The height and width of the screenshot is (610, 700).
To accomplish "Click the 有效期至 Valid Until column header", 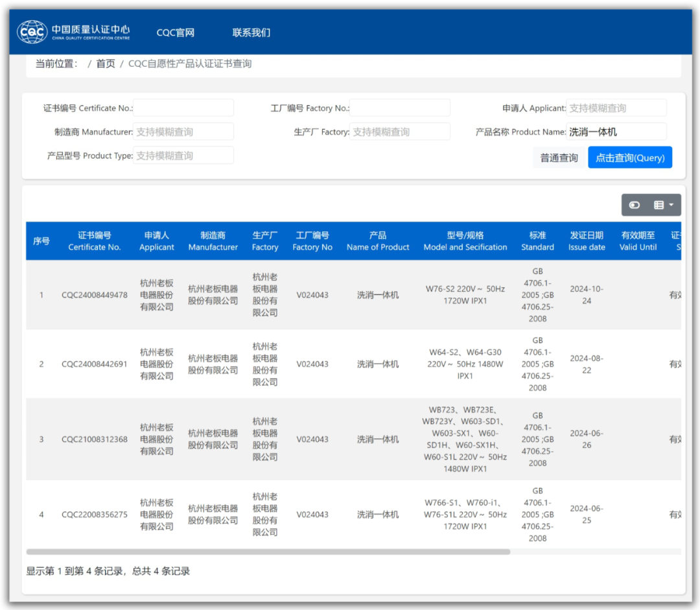I will tap(638, 241).
